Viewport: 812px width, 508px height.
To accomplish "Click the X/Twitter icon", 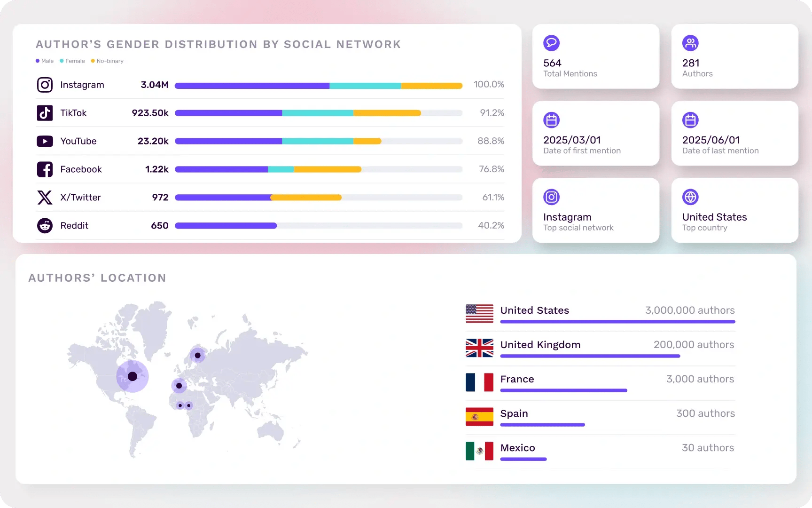I will (45, 198).
